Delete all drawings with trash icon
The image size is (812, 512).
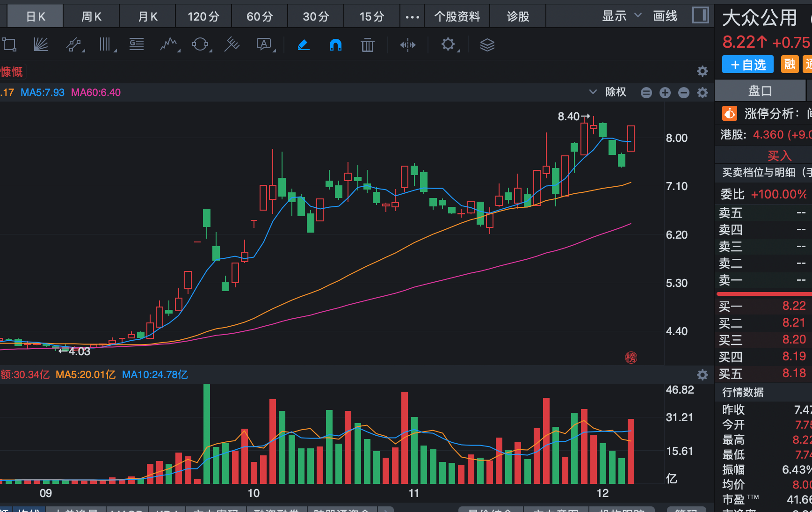click(368, 45)
